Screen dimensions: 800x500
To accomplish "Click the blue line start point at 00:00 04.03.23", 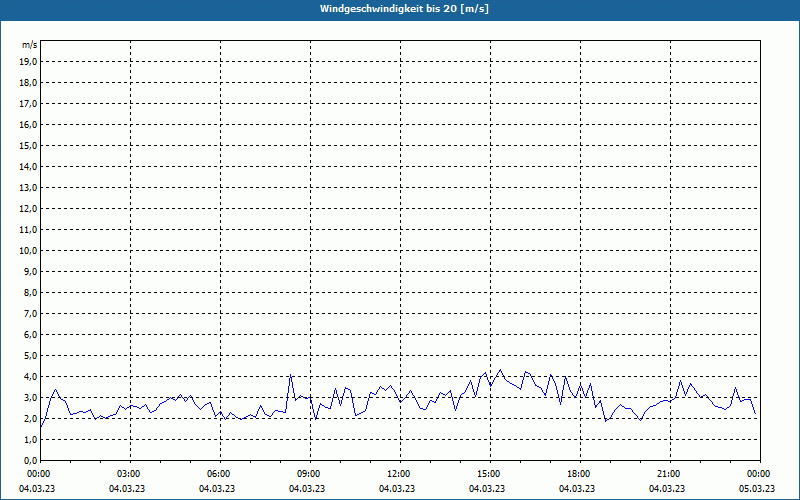I will [41, 428].
